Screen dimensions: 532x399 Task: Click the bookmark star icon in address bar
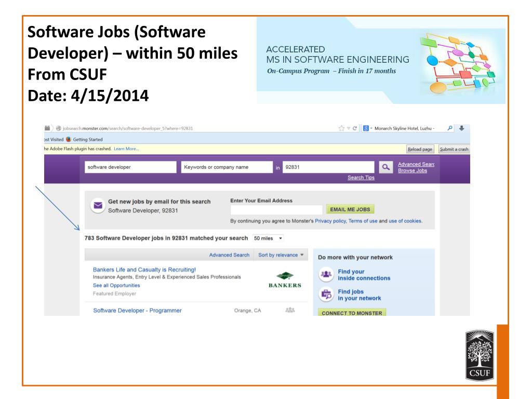point(341,128)
